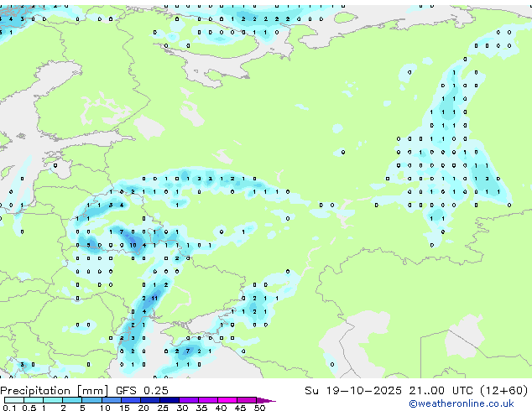Image resolution: width=532 pixels, height=411 pixels.
Task: Click the '25' legend scale label
Action: tap(163, 408)
